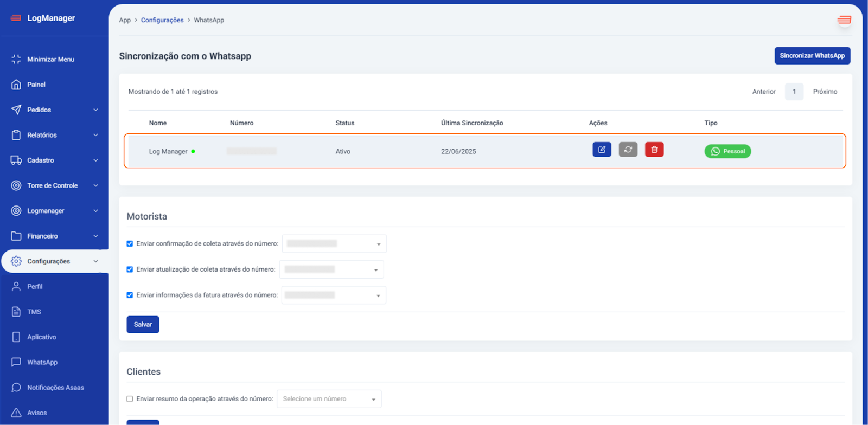Click the Financeiro folder icon

pyautogui.click(x=16, y=236)
